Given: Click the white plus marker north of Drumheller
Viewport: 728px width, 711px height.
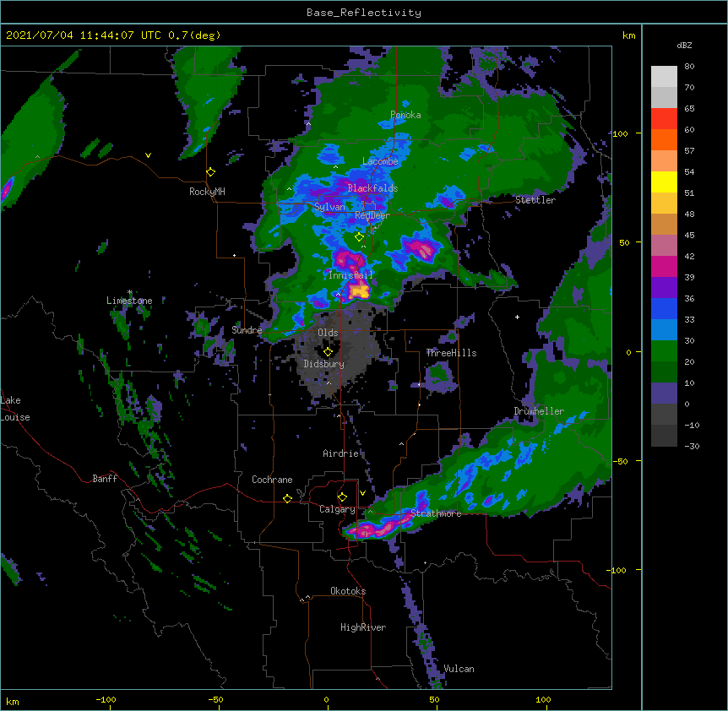Looking at the screenshot, I should click(517, 317).
